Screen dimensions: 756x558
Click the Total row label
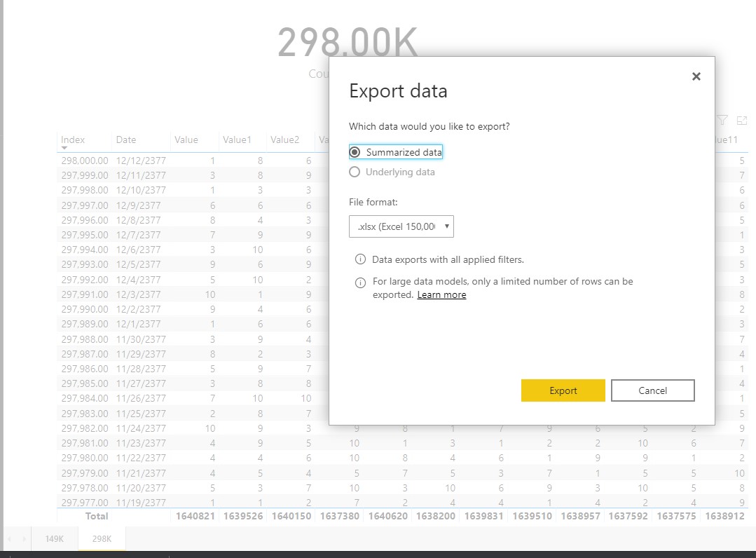click(97, 516)
